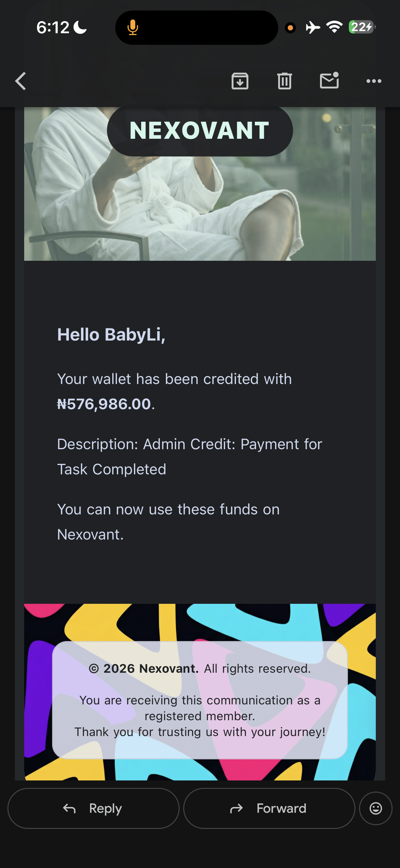
Task: Tap the "Hello BabyLi," greeting
Action: click(x=111, y=335)
